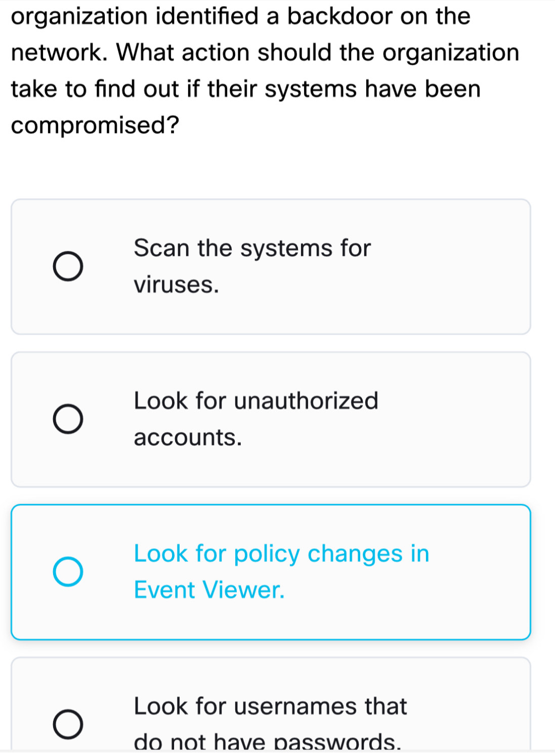Image resolution: width=555 pixels, height=756 pixels.
Task: Click the word "viruses." in first option
Action: click(x=177, y=285)
